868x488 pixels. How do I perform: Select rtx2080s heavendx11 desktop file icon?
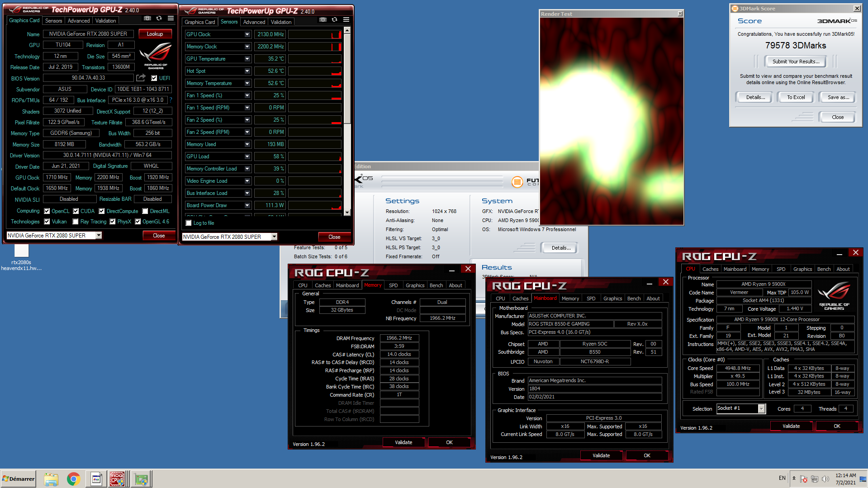(21, 258)
